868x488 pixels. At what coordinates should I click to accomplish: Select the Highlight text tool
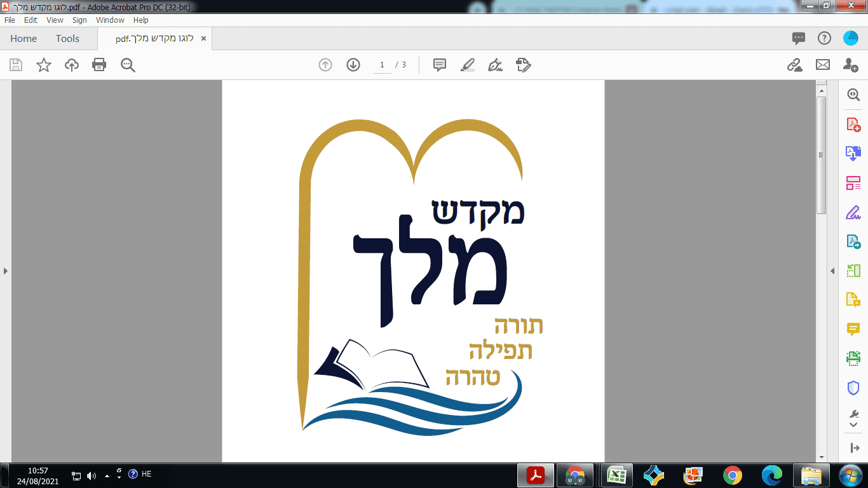[467, 65]
